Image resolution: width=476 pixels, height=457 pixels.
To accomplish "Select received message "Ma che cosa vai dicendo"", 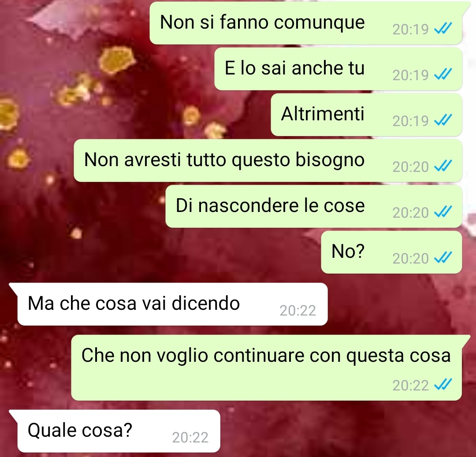I will [x=172, y=304].
